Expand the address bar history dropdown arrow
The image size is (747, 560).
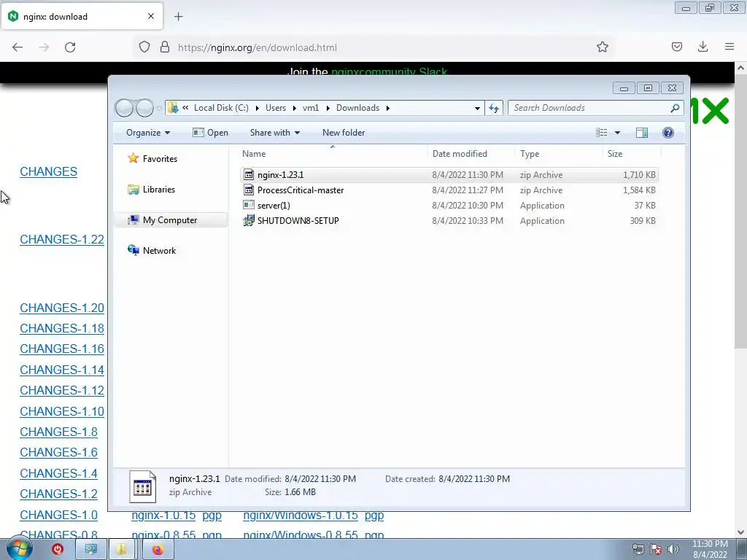click(x=477, y=108)
